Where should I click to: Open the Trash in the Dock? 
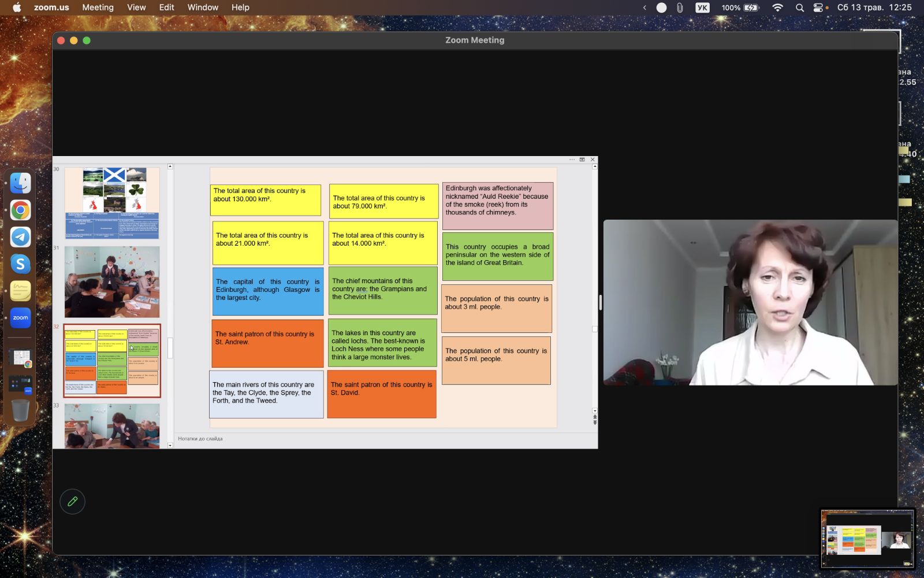[x=21, y=410]
